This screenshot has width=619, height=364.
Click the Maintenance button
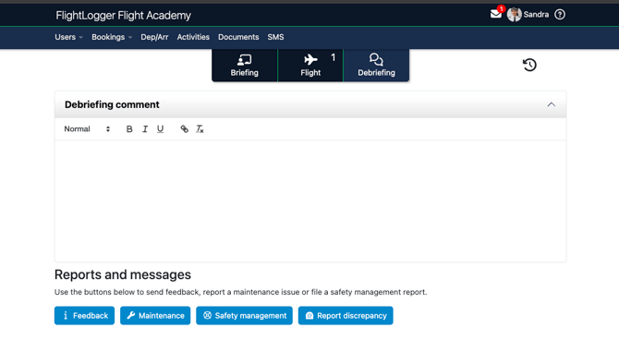pos(155,315)
